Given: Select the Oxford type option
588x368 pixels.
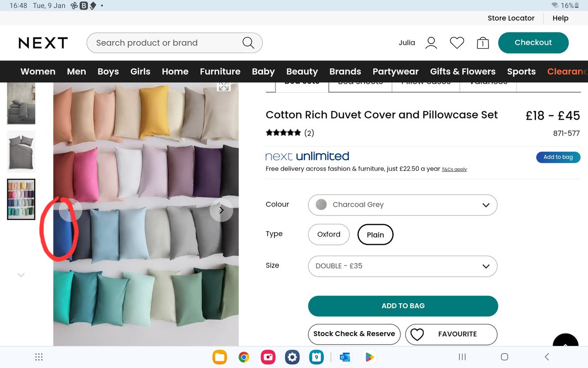Looking at the screenshot, I should pos(329,235).
